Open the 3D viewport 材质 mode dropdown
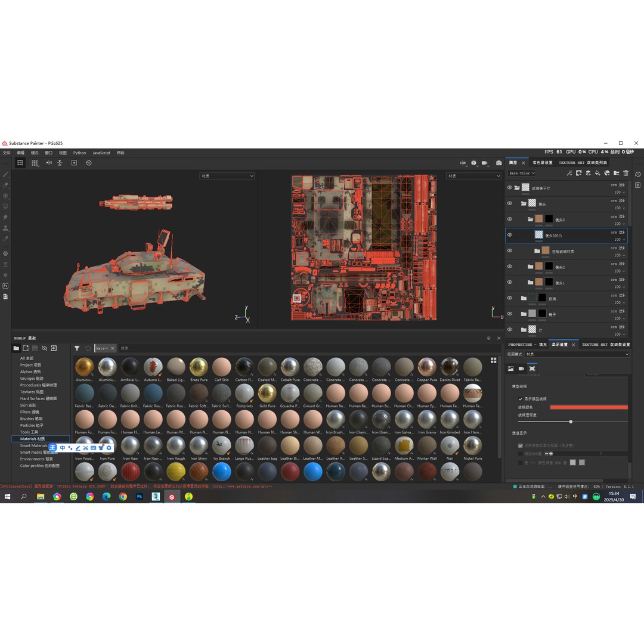This screenshot has width=644, height=644. [227, 176]
